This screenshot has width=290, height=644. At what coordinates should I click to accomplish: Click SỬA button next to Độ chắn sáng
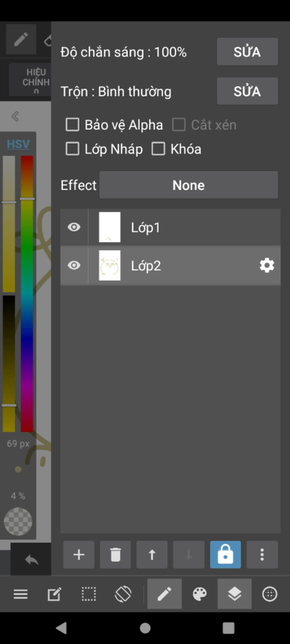coord(248,52)
